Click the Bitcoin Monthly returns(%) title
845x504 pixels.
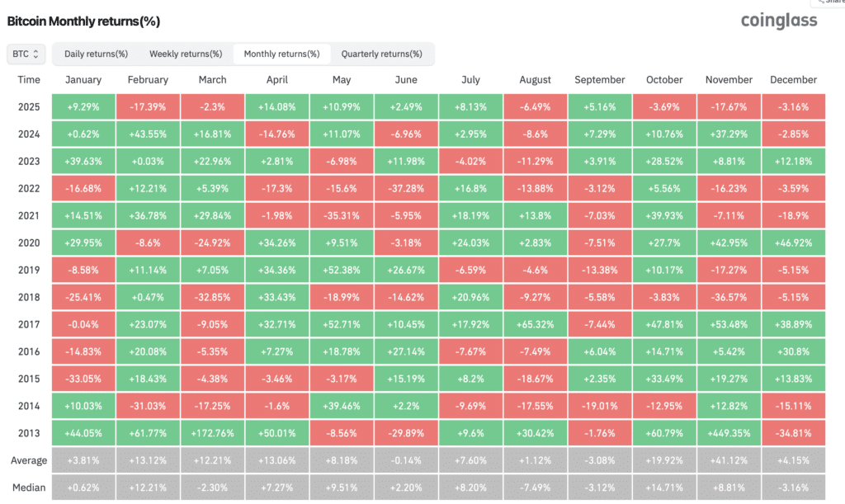point(83,21)
